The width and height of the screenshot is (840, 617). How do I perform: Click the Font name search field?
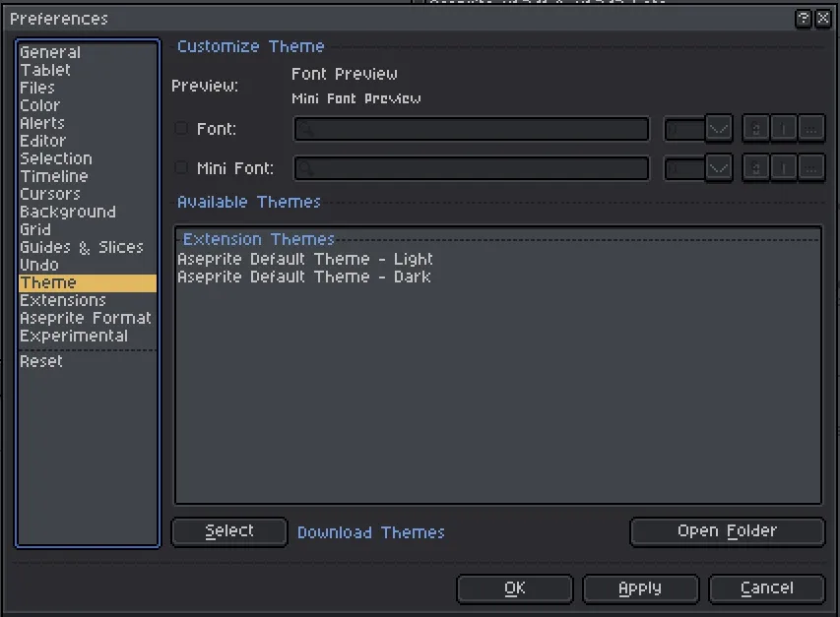tap(472, 129)
